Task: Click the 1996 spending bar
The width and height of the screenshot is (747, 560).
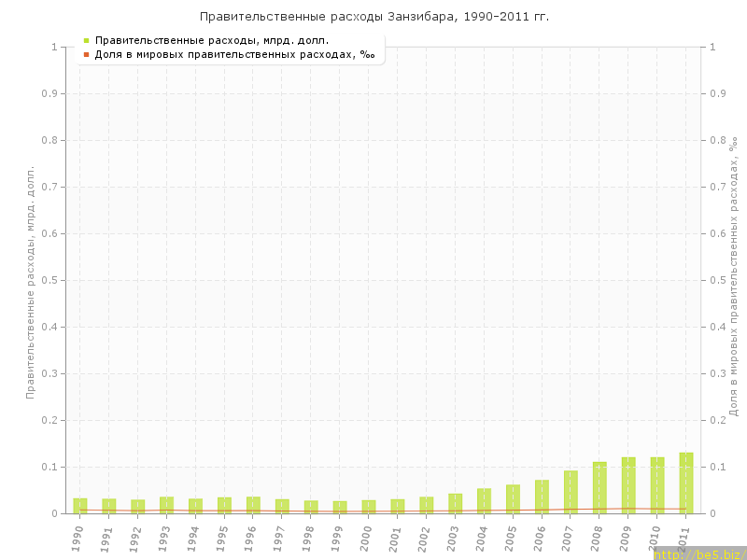Action: [x=253, y=505]
